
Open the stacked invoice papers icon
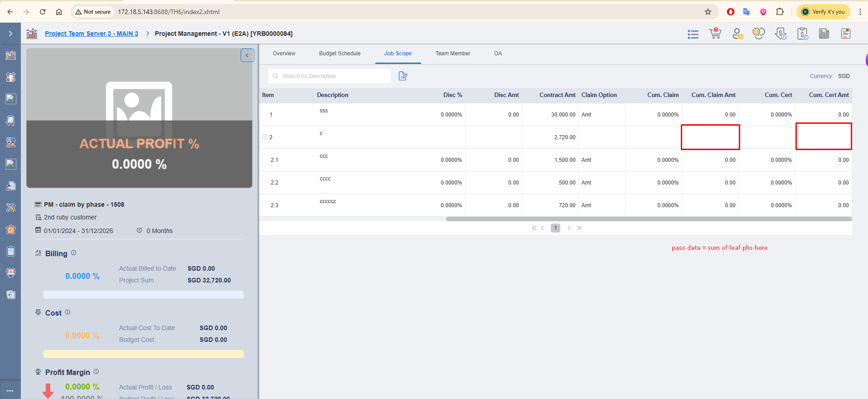[824, 34]
